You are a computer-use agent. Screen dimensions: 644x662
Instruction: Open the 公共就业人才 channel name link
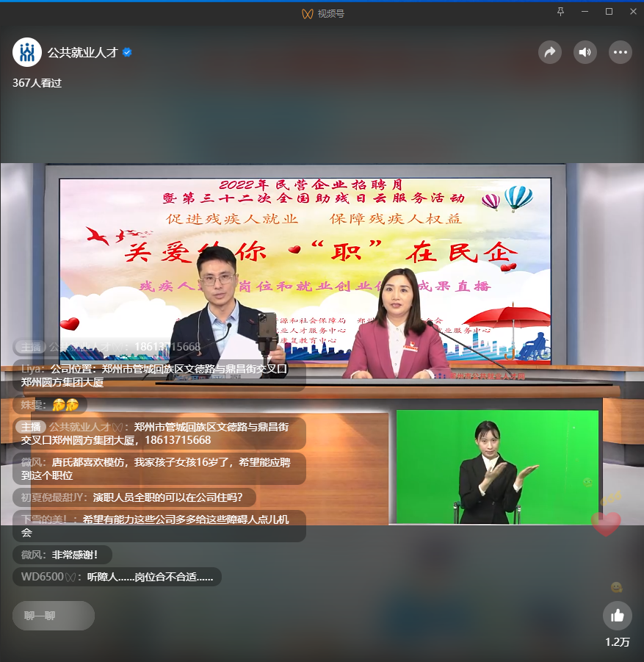(82, 53)
